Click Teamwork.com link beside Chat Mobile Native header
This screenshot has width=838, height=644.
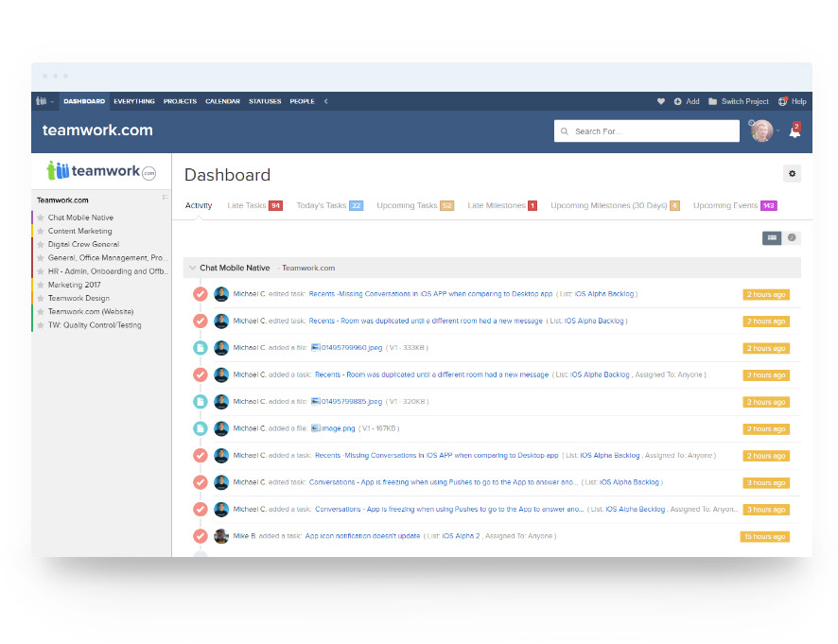pyautogui.click(x=308, y=268)
